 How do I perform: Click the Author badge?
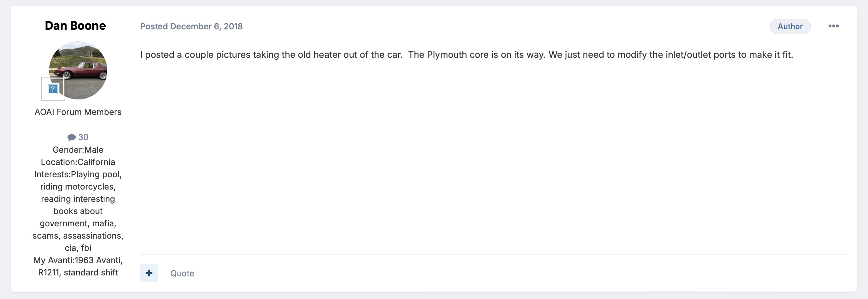[790, 26]
